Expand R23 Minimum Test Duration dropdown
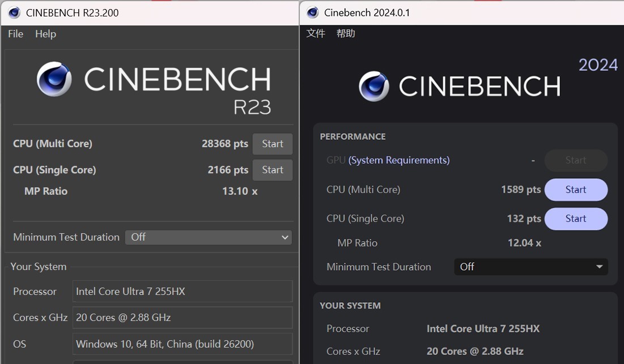Image resolution: width=624 pixels, height=364 pixels. (209, 237)
